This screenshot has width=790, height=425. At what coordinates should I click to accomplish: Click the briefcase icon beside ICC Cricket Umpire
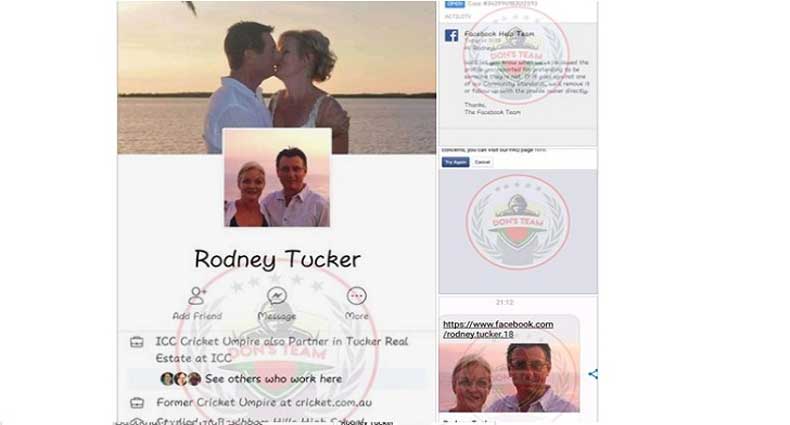137,342
